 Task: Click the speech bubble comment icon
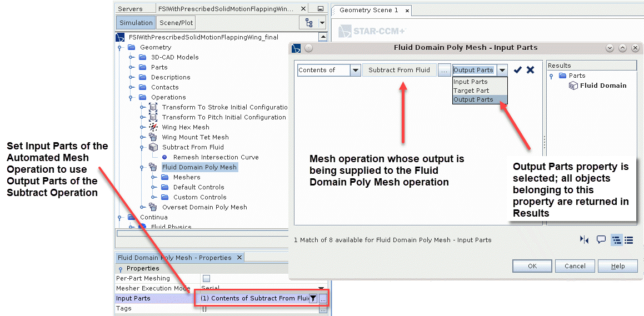[x=601, y=240]
